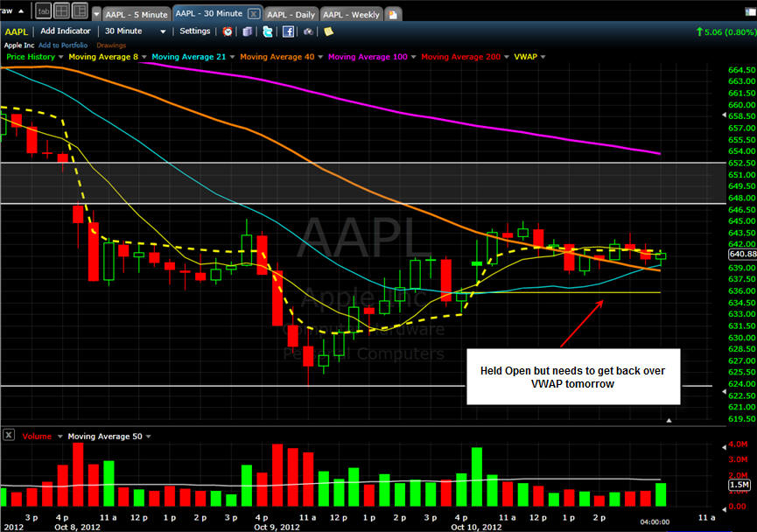757x532 pixels.
Task: Select the split-pane layout icon
Action: tap(80, 10)
